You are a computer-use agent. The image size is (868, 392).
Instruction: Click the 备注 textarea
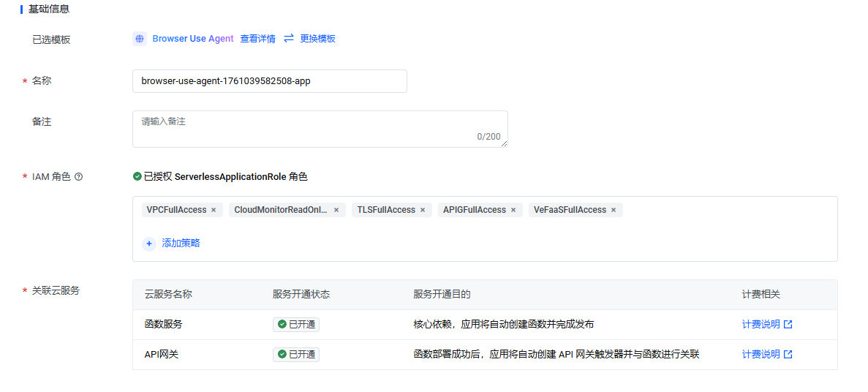[320, 129]
